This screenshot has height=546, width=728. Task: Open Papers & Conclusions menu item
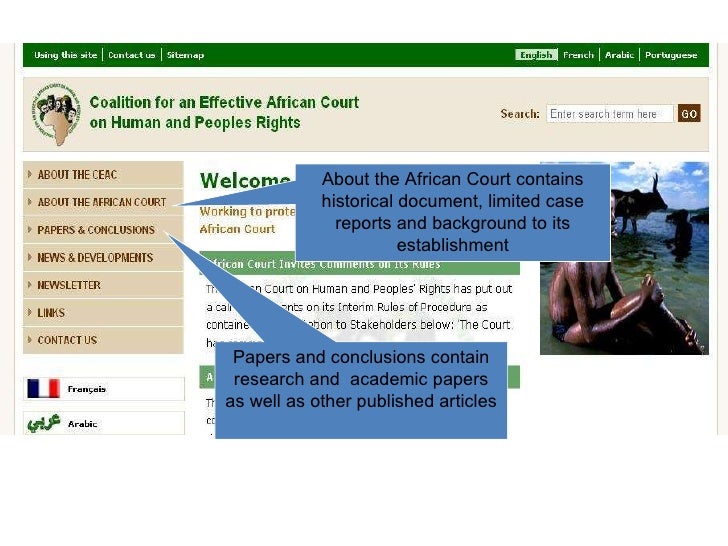click(x=103, y=230)
